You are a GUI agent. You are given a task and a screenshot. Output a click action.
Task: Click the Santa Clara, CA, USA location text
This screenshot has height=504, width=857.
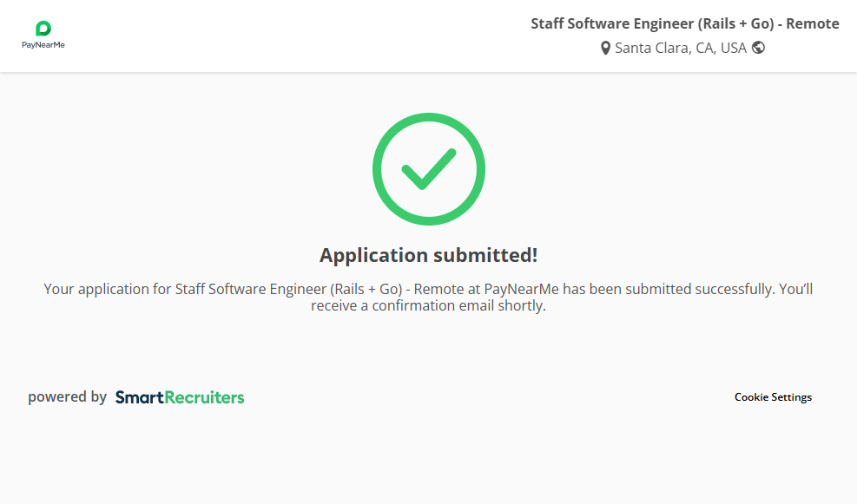point(680,48)
